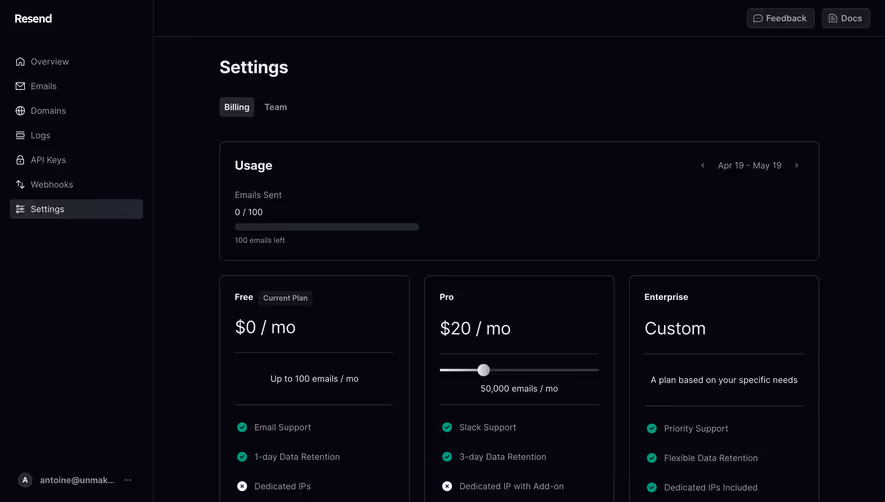Open the account options ellipsis menu
The height and width of the screenshot is (502, 885).
pos(128,480)
